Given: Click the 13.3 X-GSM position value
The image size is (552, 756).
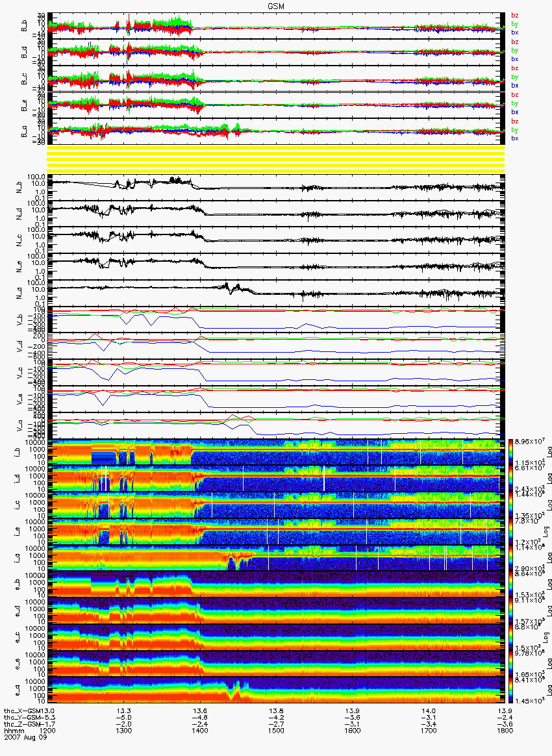Looking at the screenshot, I should 124,711.
